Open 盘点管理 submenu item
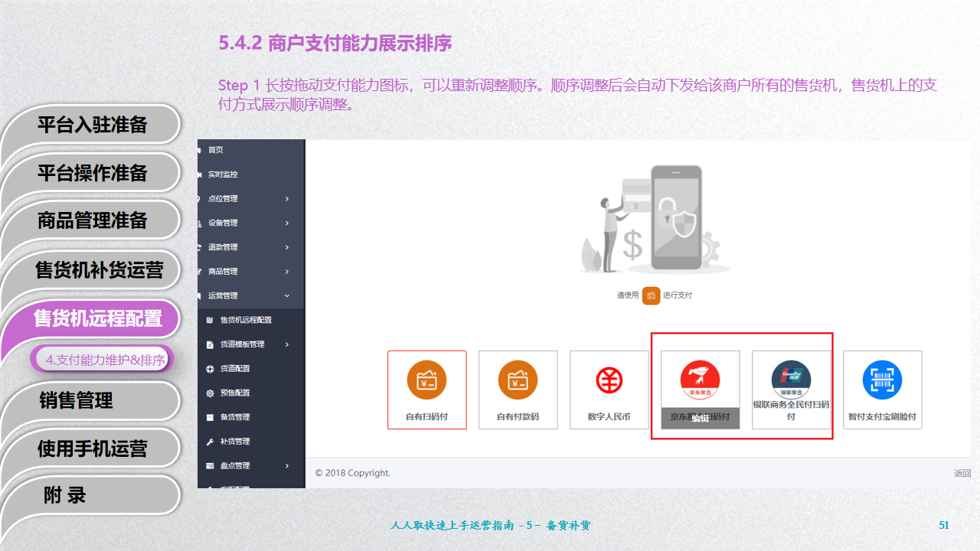The image size is (980, 551). coord(235,466)
